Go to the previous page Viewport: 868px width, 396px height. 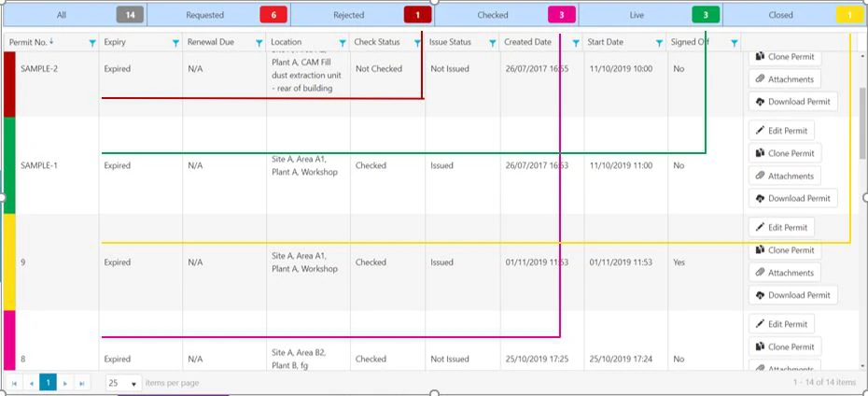click(31, 383)
